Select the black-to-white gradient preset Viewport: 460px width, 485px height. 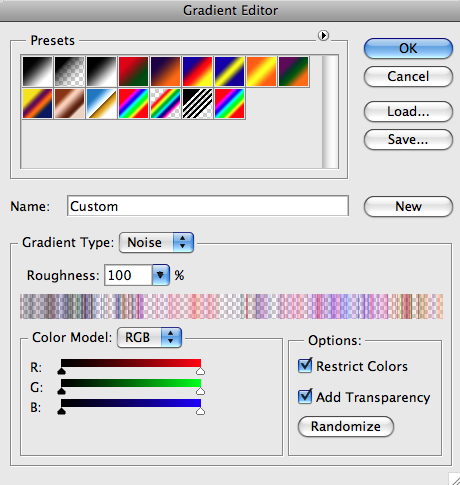[x=37, y=72]
